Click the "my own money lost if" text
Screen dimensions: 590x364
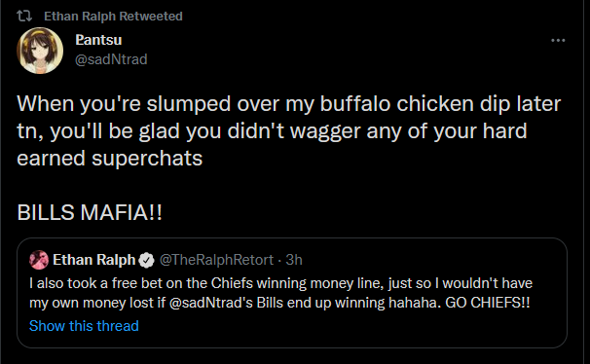tap(97, 303)
